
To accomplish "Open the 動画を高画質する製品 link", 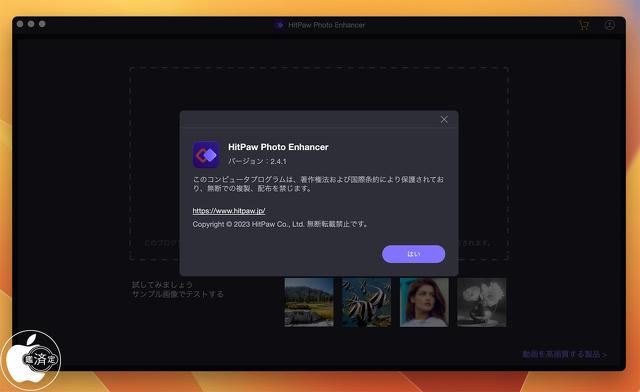I will coord(565,354).
